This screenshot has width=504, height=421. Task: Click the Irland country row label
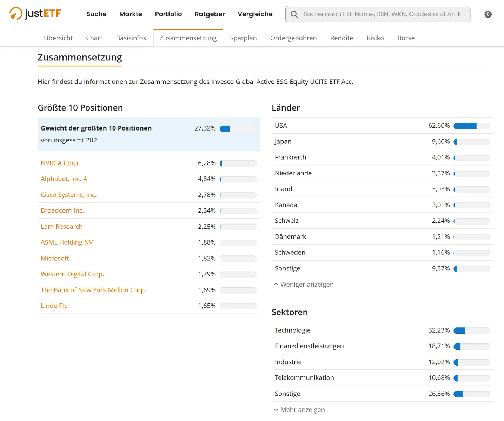[284, 189]
